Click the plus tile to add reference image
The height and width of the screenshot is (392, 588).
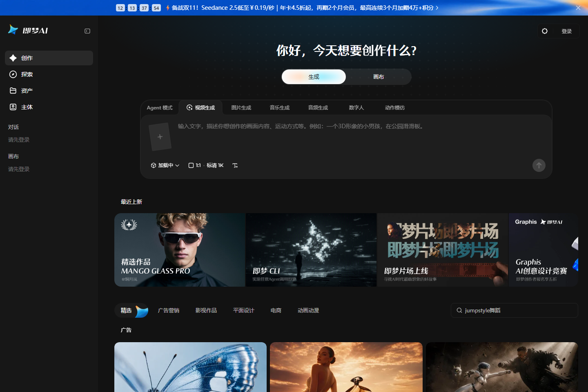tap(160, 137)
